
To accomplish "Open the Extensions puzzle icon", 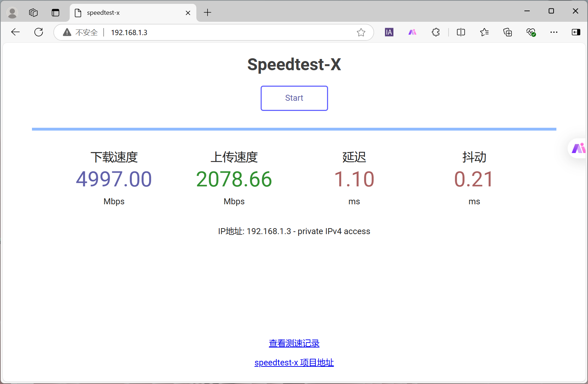I will [x=436, y=32].
